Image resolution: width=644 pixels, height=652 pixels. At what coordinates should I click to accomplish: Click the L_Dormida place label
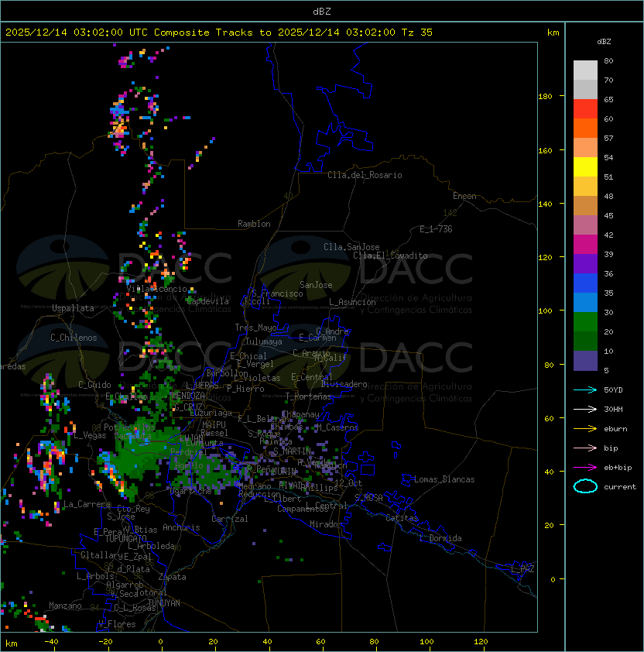click(440, 538)
